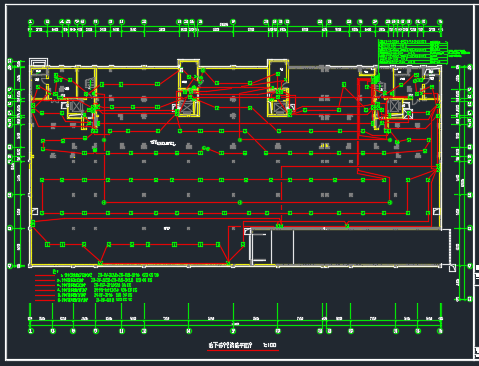This screenshot has width=479, height=366.
Task: Select grid bubble 1 at the bottom-left axis end
Action: [x=31, y=331]
